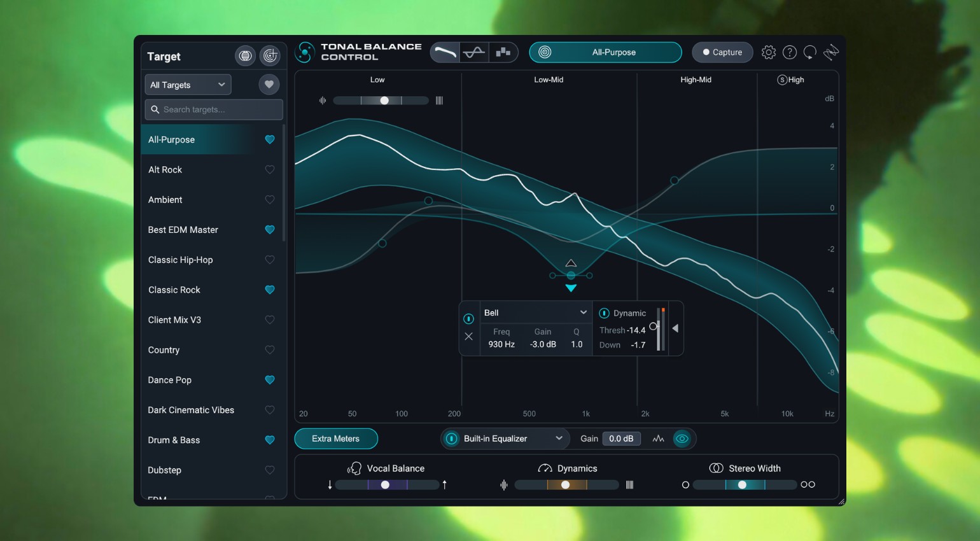Open Extra Meters
Viewport: 980px width, 541px height.
336,439
